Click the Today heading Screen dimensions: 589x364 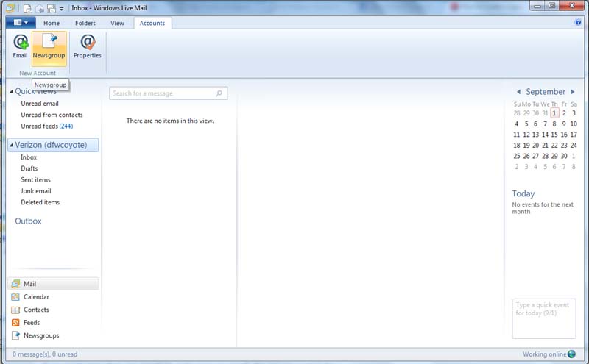[x=523, y=193]
